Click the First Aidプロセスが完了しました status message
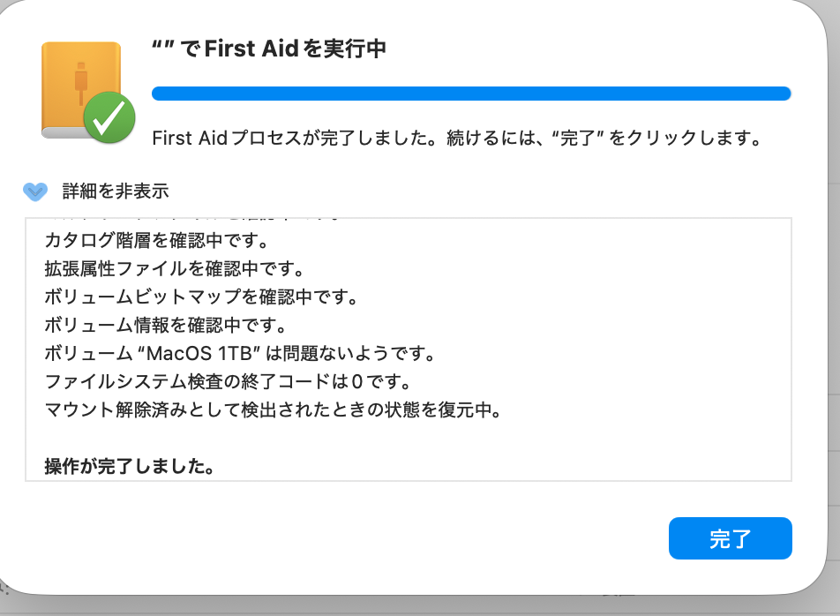 click(x=456, y=139)
